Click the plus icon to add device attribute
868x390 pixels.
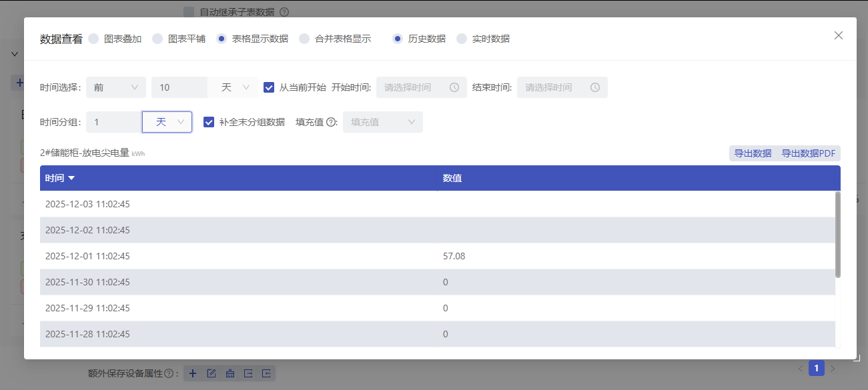[x=193, y=373]
